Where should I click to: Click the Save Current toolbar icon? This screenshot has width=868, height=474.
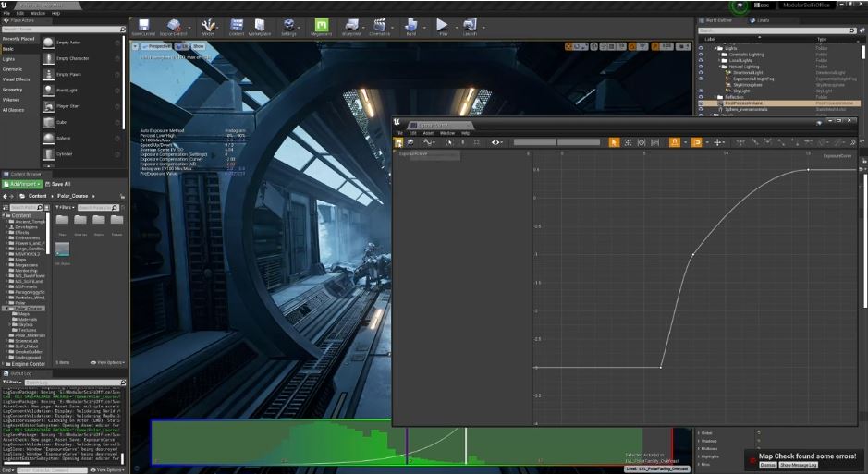(143, 26)
